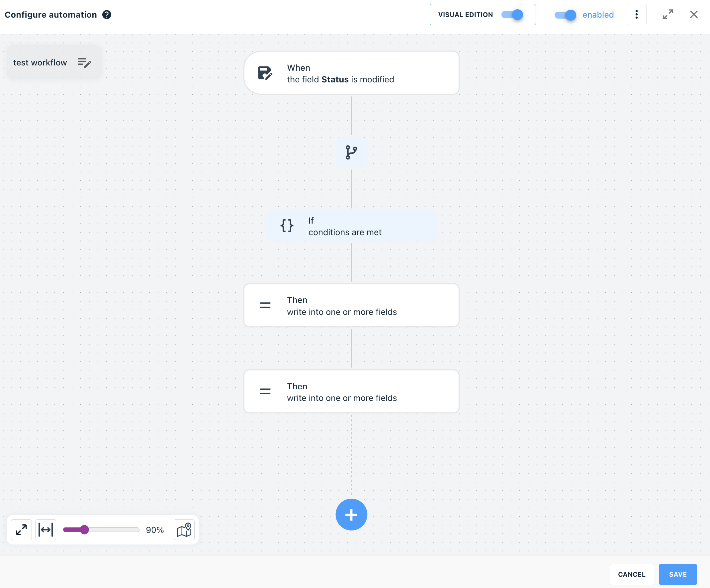The image size is (710, 588).
Task: Turn off the enabled automation switch
Action: pyautogui.click(x=565, y=15)
